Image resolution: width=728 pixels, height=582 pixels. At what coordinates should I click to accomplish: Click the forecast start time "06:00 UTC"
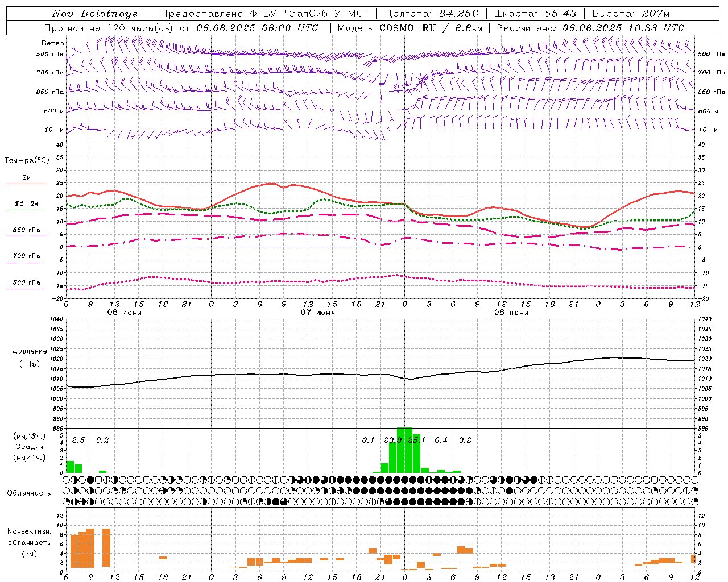tap(290, 28)
